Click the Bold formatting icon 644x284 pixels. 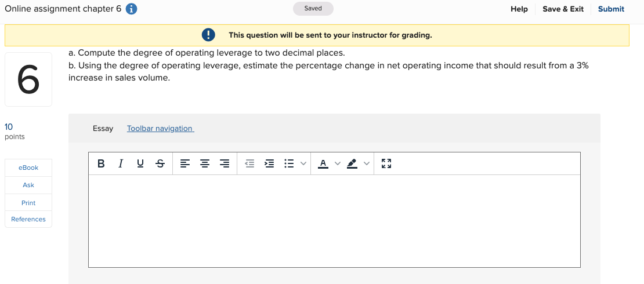tap(101, 163)
